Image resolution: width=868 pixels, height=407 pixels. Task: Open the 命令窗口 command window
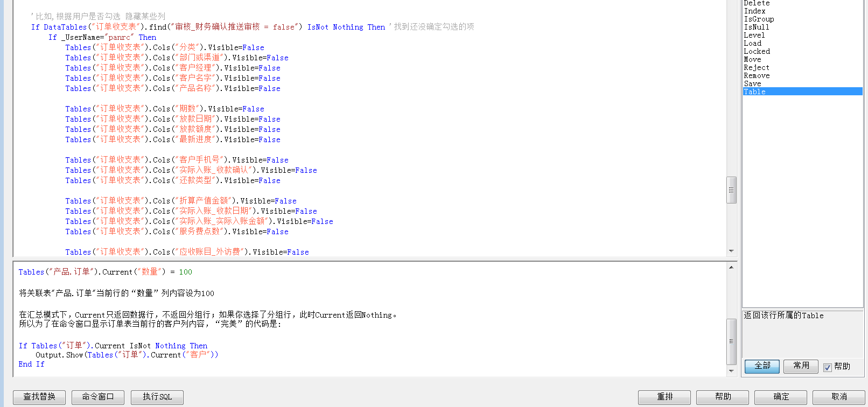pyautogui.click(x=98, y=397)
